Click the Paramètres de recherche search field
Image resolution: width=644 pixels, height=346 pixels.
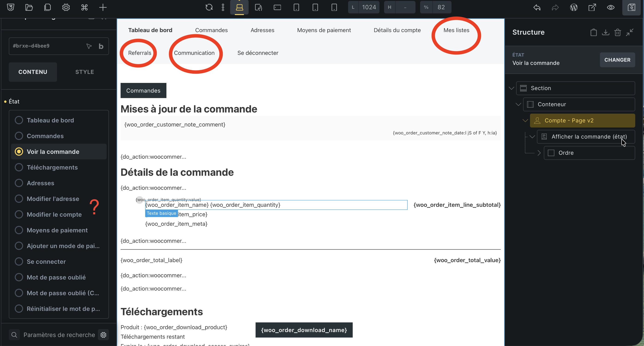[x=59, y=335]
